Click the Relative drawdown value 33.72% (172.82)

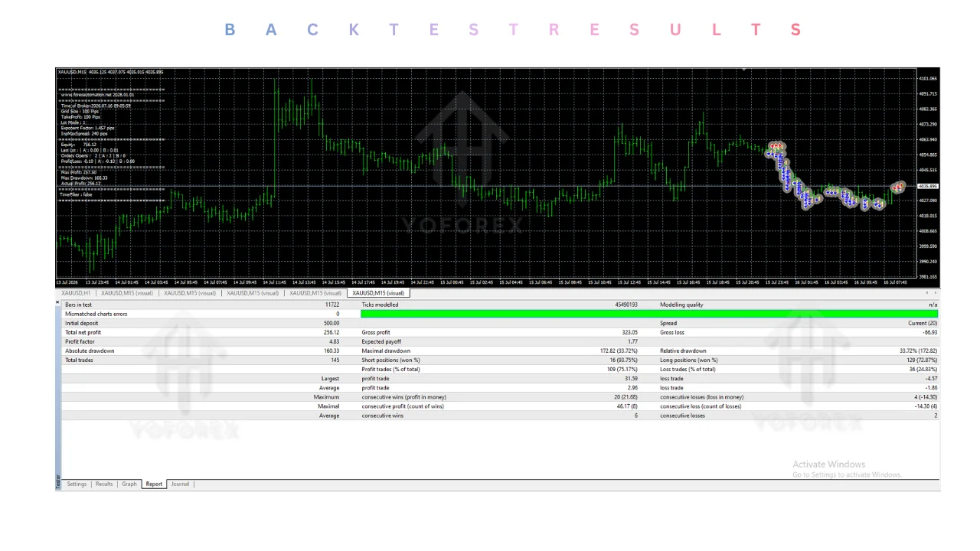(x=916, y=350)
